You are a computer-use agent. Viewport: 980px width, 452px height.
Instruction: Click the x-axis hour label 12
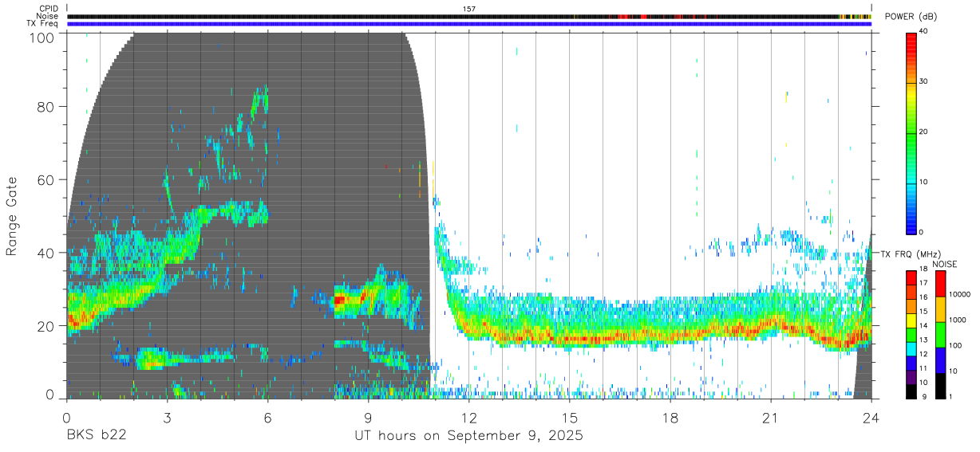[x=469, y=418]
